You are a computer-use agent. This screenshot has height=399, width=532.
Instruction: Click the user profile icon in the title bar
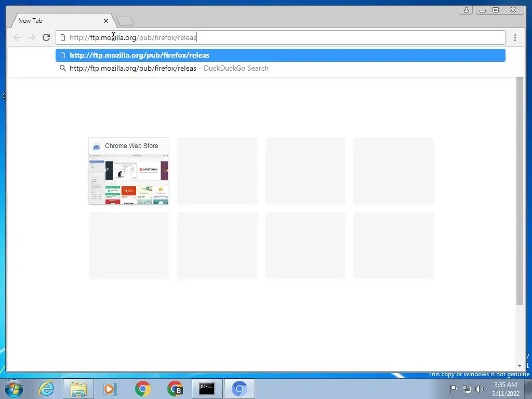pyautogui.click(x=467, y=10)
